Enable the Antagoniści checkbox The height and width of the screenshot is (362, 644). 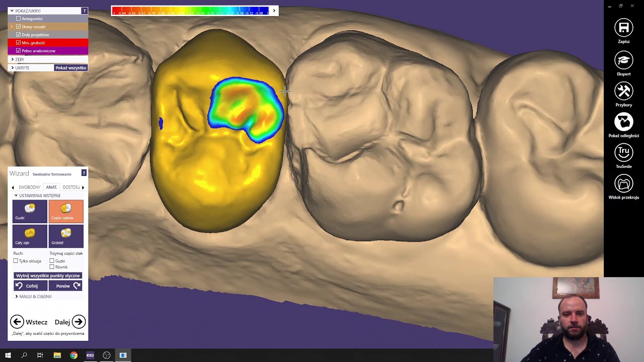pyautogui.click(x=19, y=19)
